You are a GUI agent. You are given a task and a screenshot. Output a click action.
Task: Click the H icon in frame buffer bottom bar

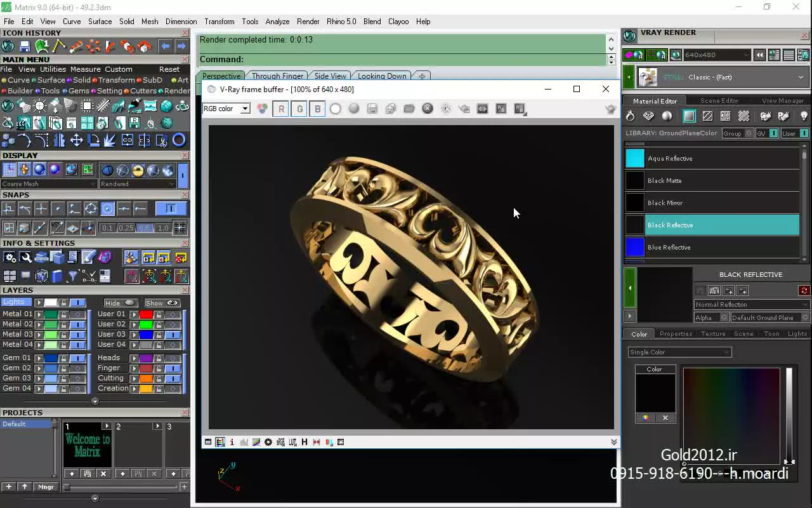pos(304,442)
